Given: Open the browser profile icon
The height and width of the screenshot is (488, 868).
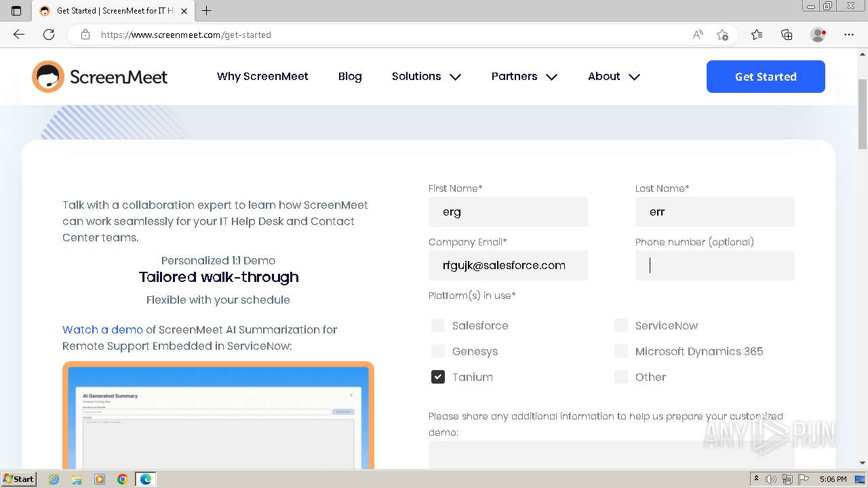Looking at the screenshot, I should point(818,35).
